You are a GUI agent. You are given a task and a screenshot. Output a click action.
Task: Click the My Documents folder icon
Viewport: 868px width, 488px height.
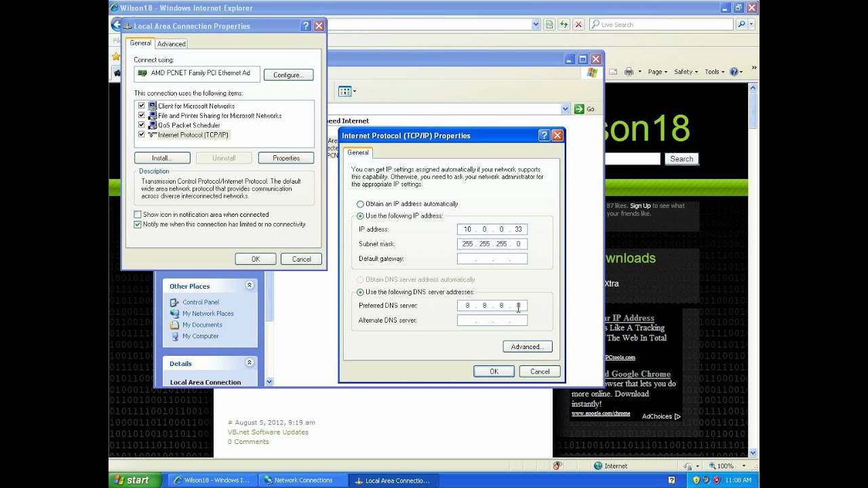176,325
